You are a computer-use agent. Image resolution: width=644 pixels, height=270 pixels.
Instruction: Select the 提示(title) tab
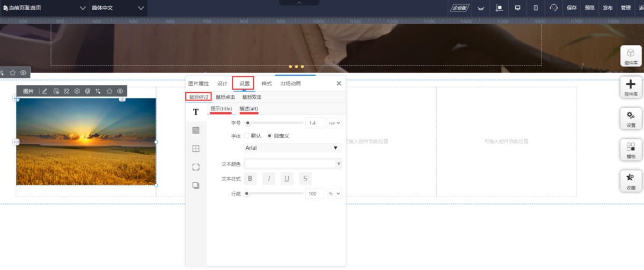point(221,109)
